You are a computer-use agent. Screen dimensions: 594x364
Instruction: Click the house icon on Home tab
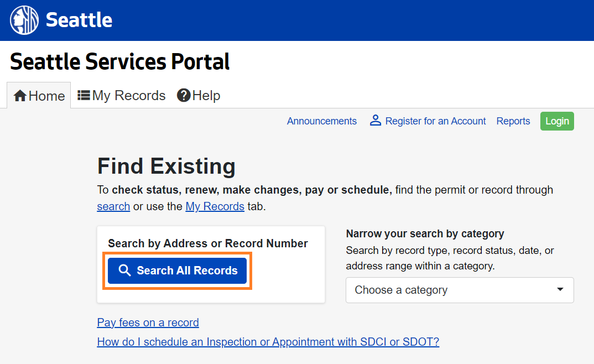pos(20,96)
